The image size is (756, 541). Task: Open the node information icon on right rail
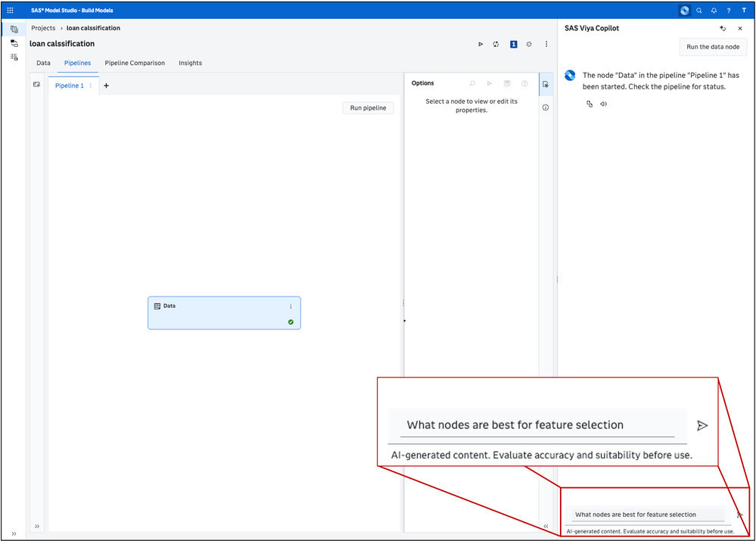pyautogui.click(x=546, y=107)
